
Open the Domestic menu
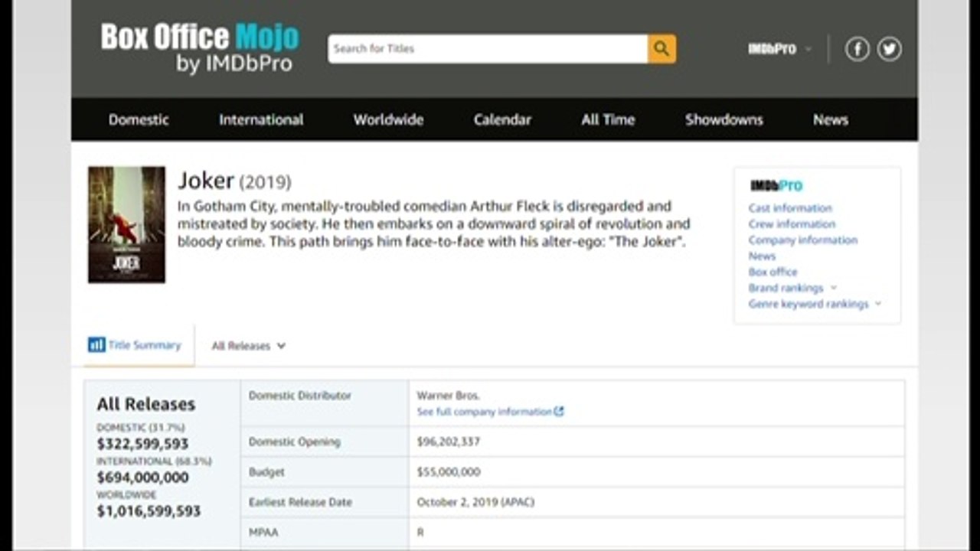pyautogui.click(x=139, y=119)
